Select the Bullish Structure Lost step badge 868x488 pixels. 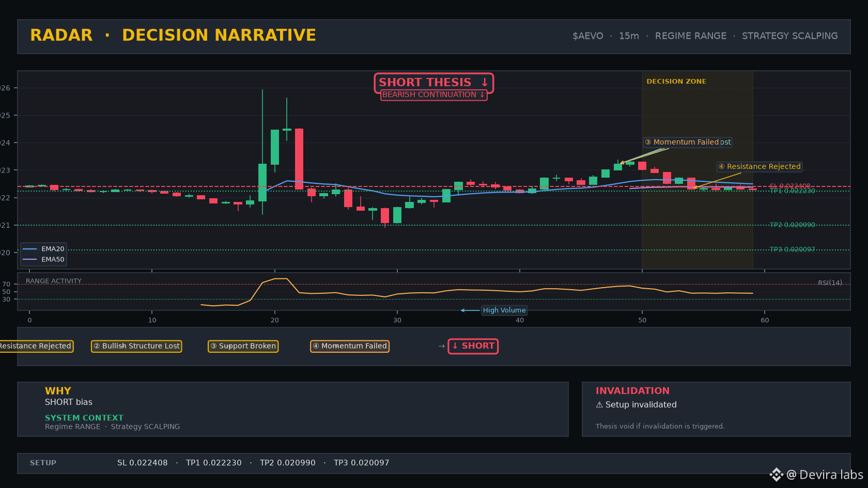click(x=136, y=346)
